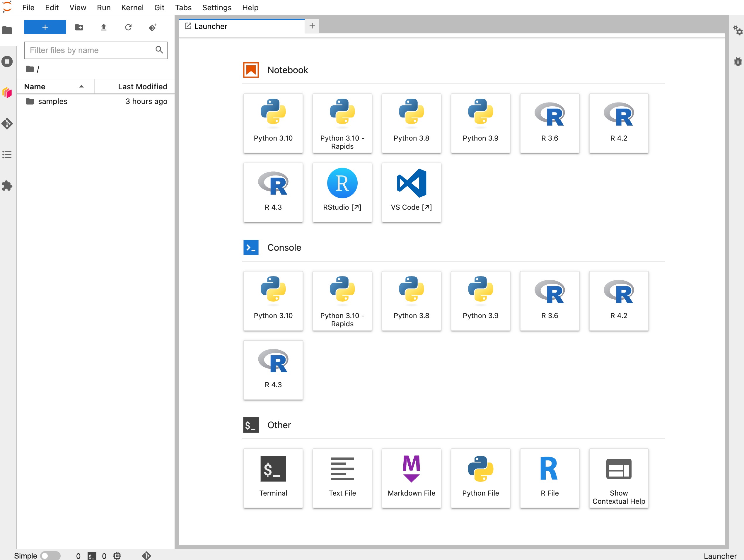Screen dimensions: 744x560
Task: Launch a Python 3.10 notebook
Action: click(x=273, y=123)
